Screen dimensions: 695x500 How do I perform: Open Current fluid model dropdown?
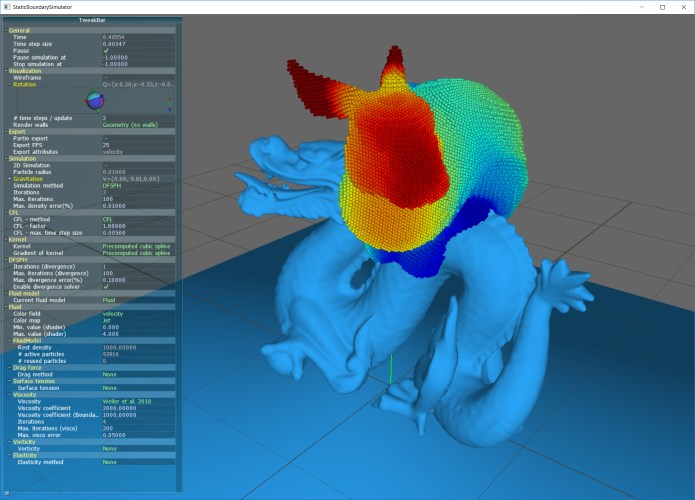[139, 300]
